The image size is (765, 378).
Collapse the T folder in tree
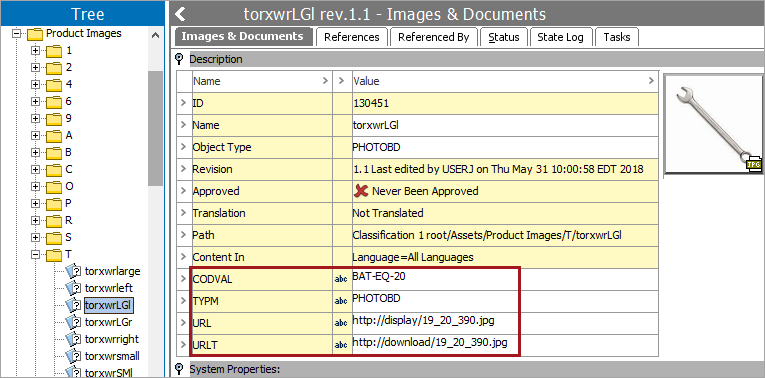(x=35, y=254)
